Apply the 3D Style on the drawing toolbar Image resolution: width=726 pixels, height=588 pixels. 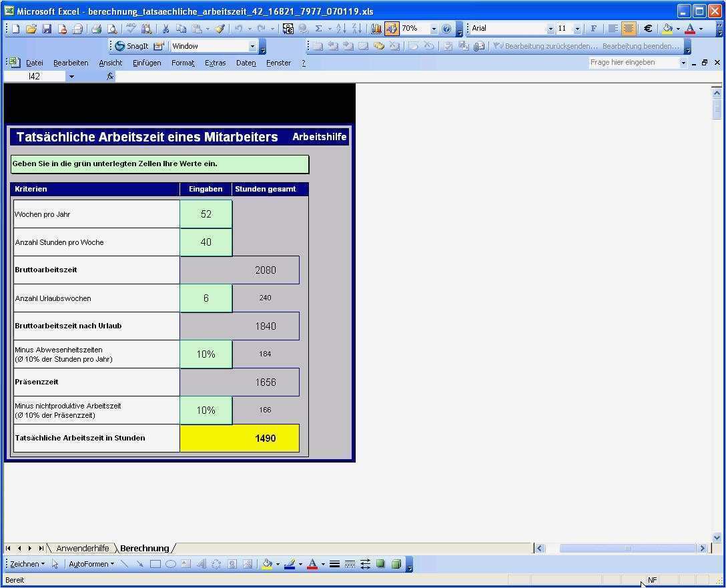[396, 564]
